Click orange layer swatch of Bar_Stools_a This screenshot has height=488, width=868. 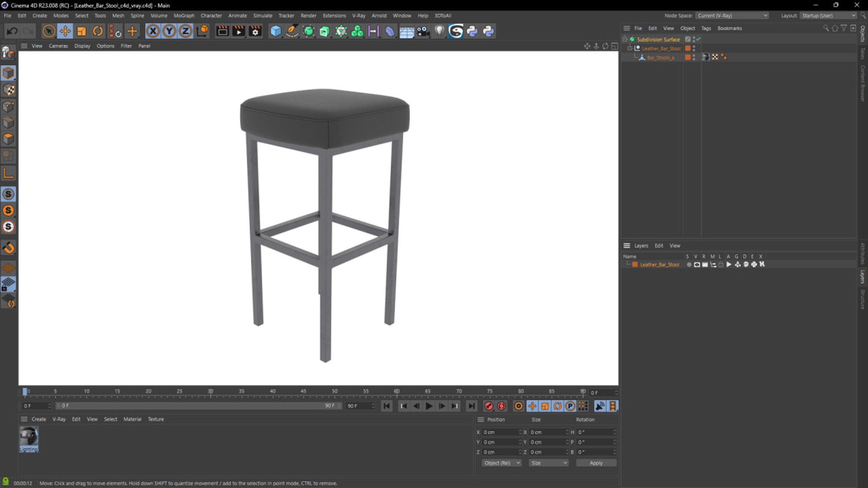688,57
